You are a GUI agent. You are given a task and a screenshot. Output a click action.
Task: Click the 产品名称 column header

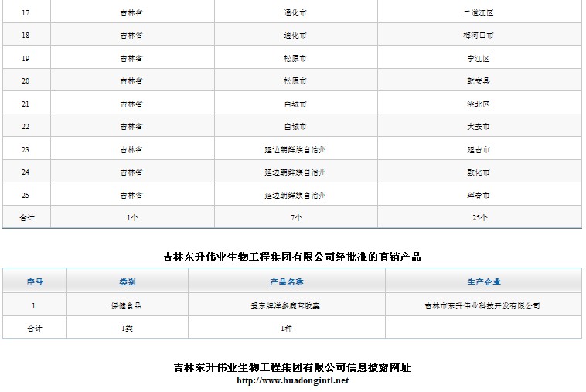coord(287,282)
